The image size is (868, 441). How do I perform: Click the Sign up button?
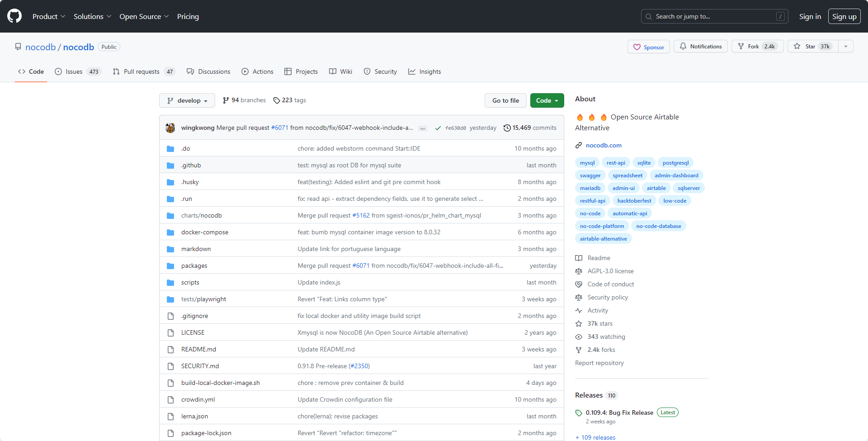point(844,16)
